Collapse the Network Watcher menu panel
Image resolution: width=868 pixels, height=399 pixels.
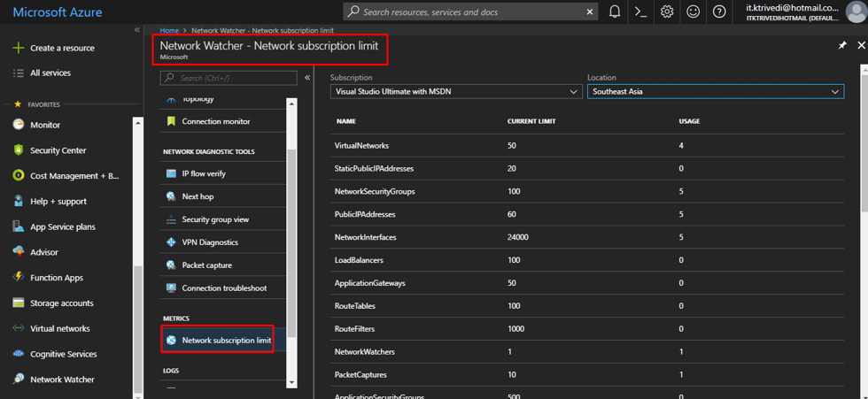pos(307,78)
